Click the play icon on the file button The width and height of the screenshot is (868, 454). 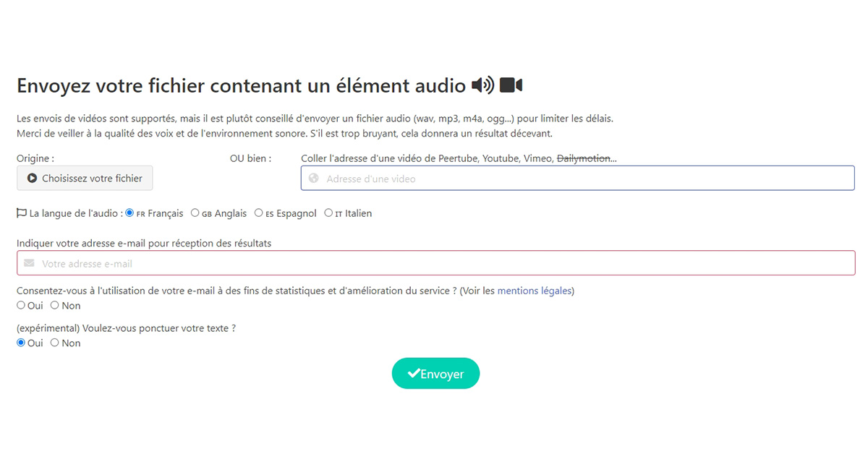pyautogui.click(x=32, y=178)
